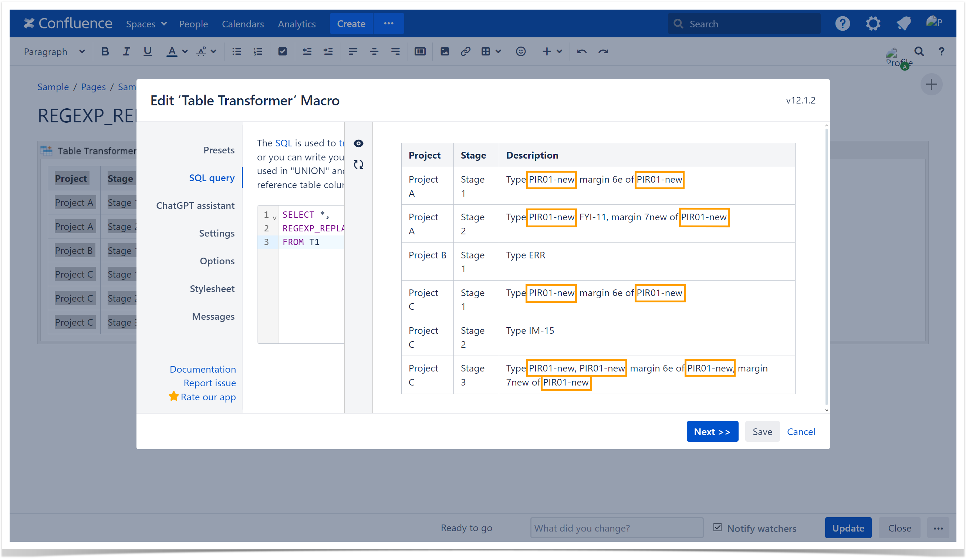Screen dimensions: 969x560
Task: Toggle the preview eye icon
Action: [x=358, y=143]
